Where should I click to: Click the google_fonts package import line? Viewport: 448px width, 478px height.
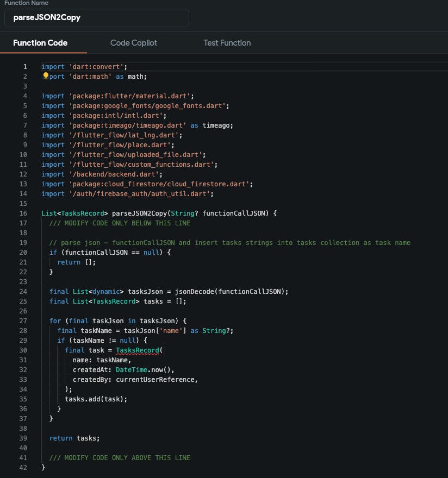tap(135, 106)
